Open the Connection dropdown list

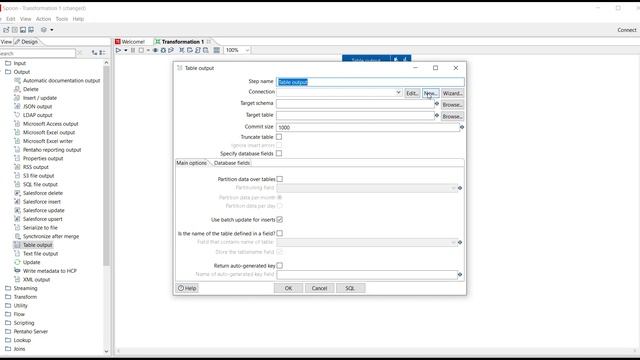pos(398,93)
